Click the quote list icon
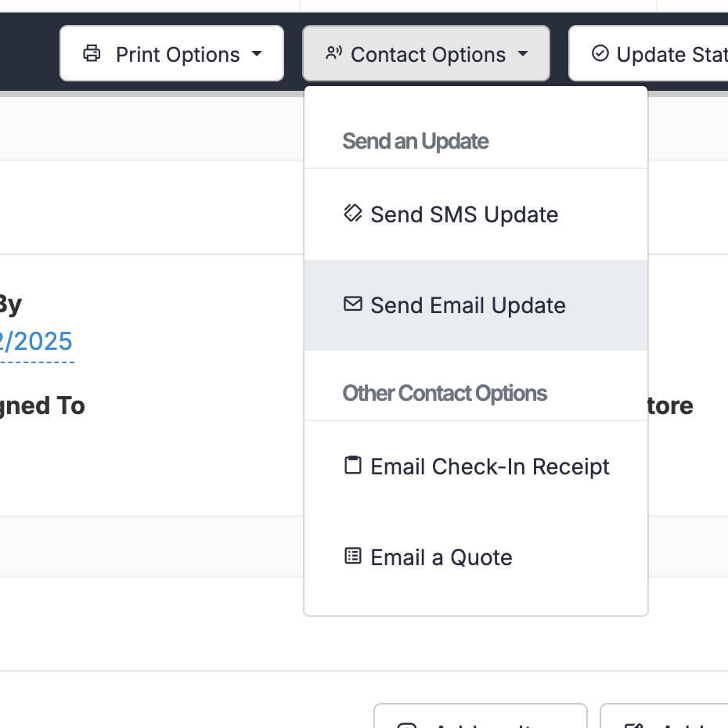The image size is (728, 728). (353, 557)
